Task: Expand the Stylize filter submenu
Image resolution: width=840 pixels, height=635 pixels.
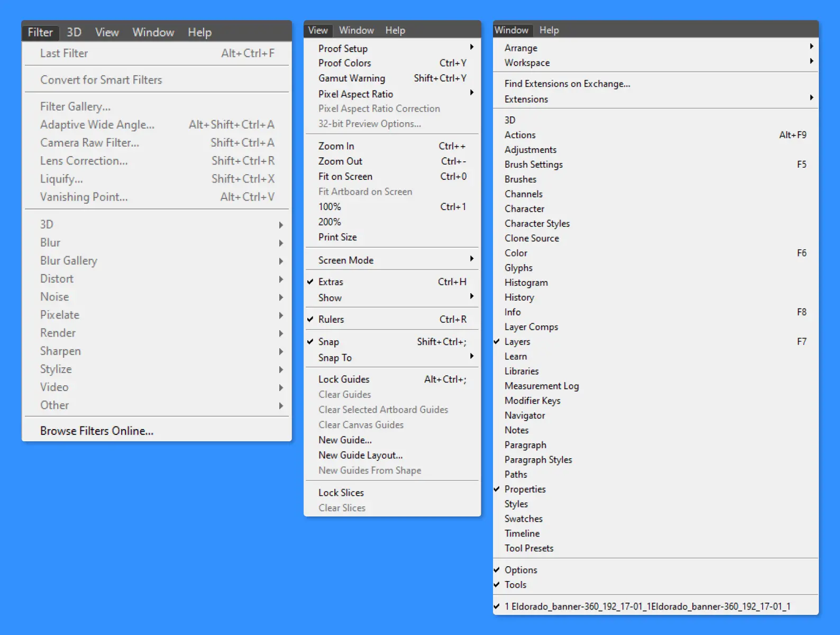Action: [x=157, y=369]
